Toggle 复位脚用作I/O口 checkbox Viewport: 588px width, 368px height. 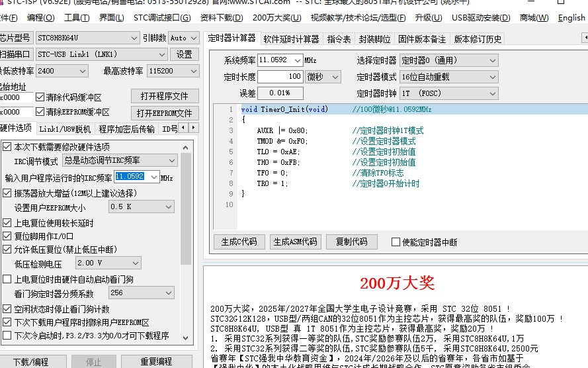tap(7, 236)
